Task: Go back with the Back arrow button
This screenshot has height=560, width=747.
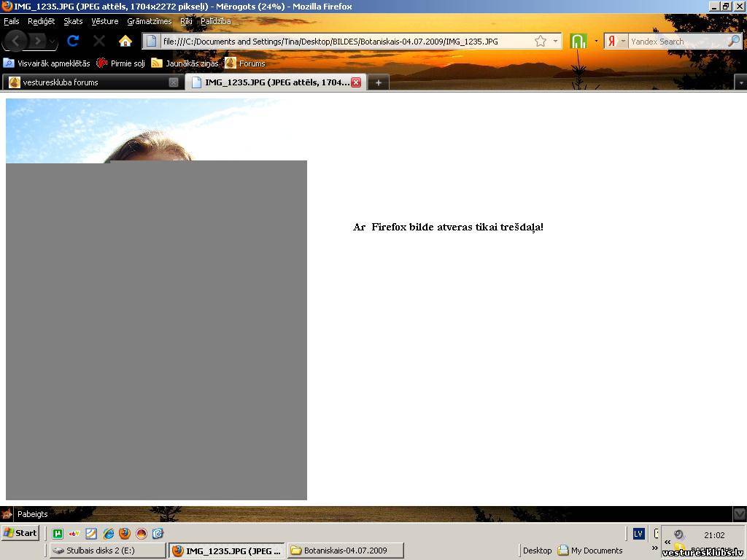Action: pos(15,42)
